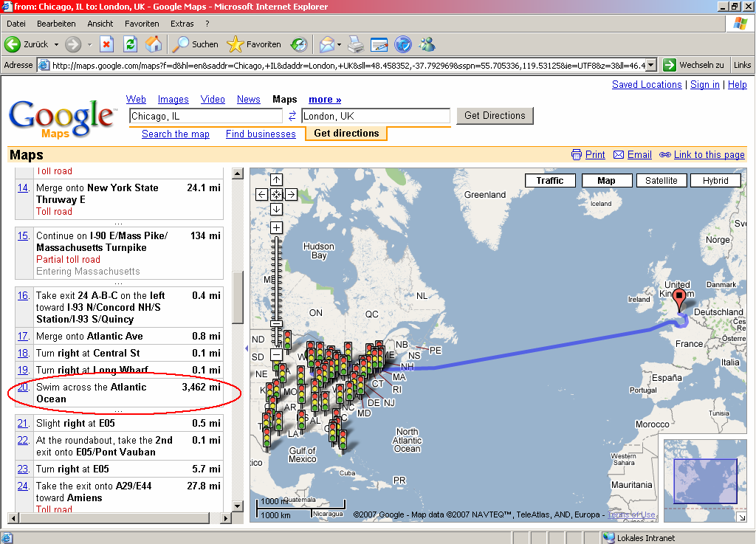
Task: Pan the map left arrow
Action: pos(261,195)
